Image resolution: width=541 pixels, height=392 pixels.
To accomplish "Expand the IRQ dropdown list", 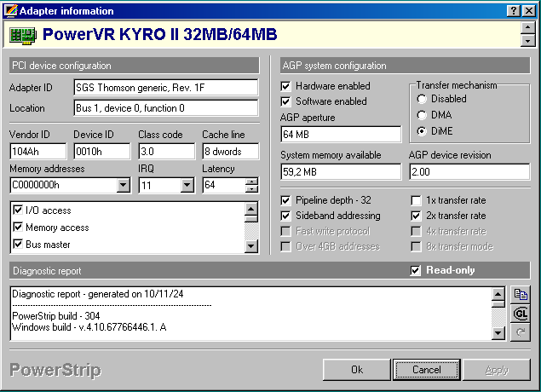I will pos(188,185).
